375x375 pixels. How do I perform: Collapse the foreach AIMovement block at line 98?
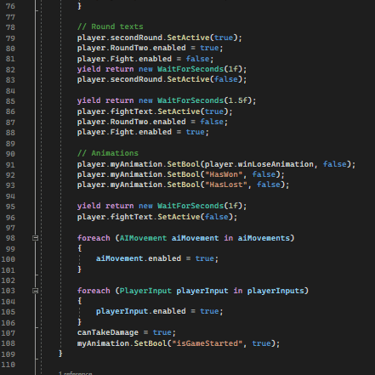[x=35, y=238]
